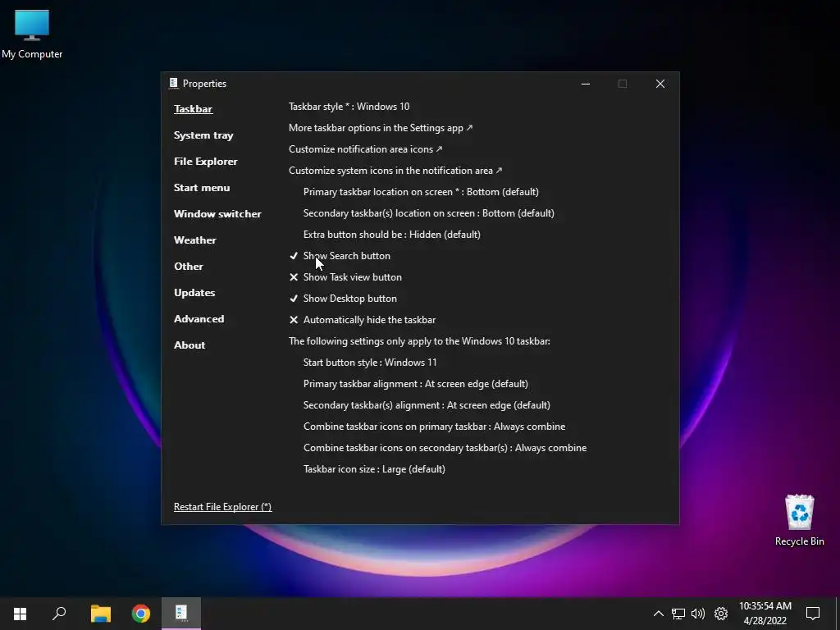840x630 pixels.
Task: Change Taskbar style Windows 10 option
Action: pyautogui.click(x=349, y=107)
